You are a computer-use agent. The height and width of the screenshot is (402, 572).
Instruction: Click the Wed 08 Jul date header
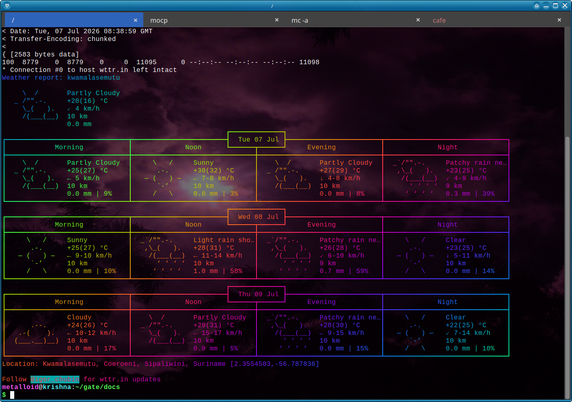click(256, 217)
